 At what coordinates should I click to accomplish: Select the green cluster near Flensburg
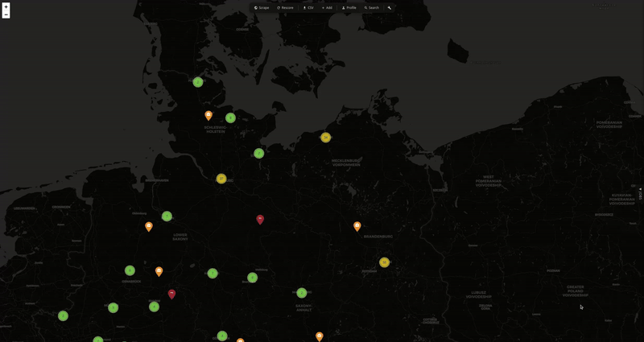click(x=198, y=82)
